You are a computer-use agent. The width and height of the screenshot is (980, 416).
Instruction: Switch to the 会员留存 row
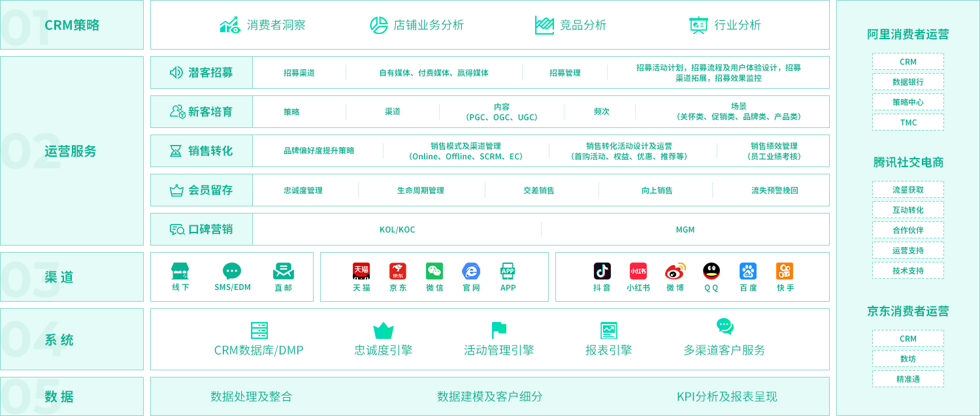(201, 190)
